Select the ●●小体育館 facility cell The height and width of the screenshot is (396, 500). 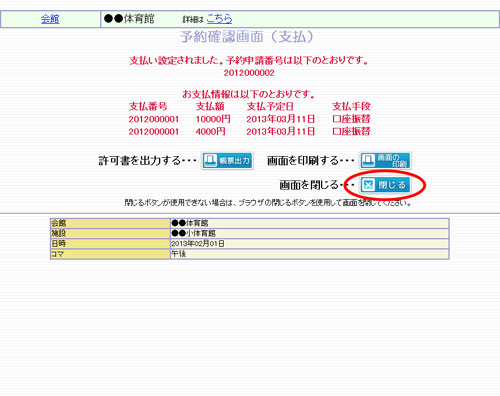click(x=310, y=233)
